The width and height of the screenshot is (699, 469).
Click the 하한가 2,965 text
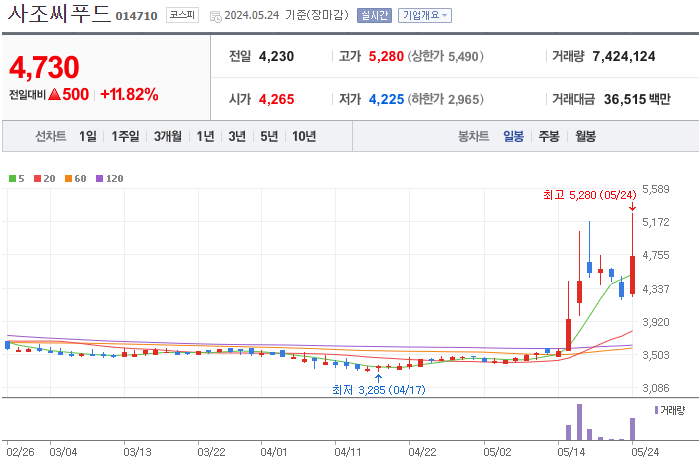pyautogui.click(x=445, y=99)
